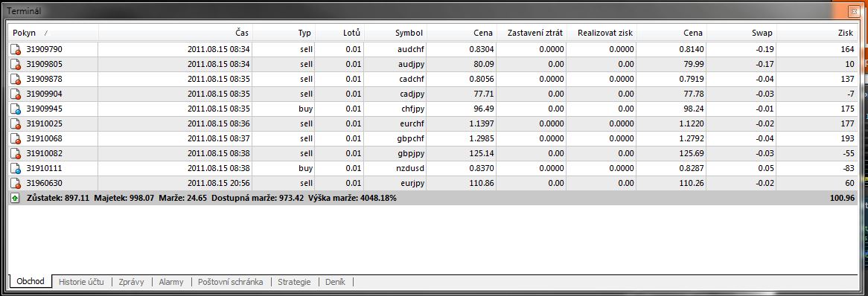Viewport: 868px width, 296px height.
Task: Click the sell order icon for 31909790
Action: pos(16,49)
